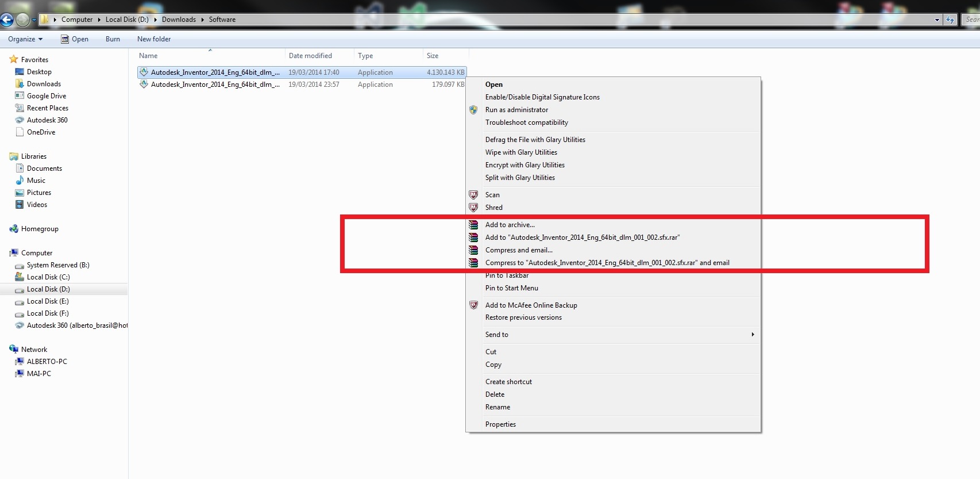
Task: Click the Autodesk 360 icon in Favorites
Action: coord(20,120)
